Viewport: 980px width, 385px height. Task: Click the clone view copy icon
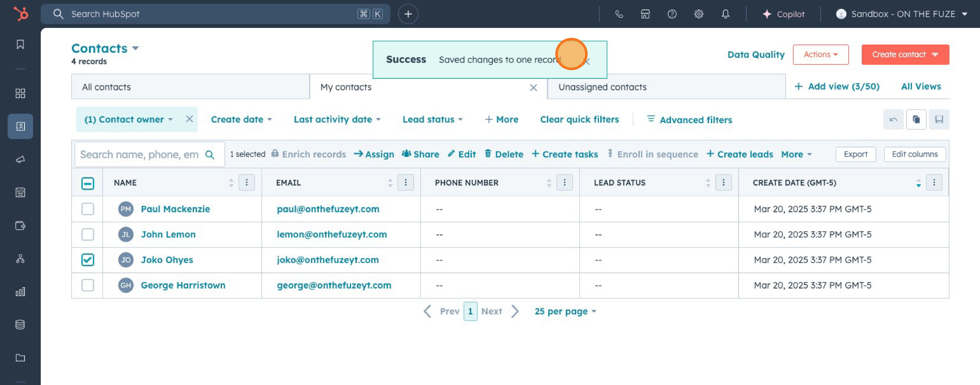(916, 119)
